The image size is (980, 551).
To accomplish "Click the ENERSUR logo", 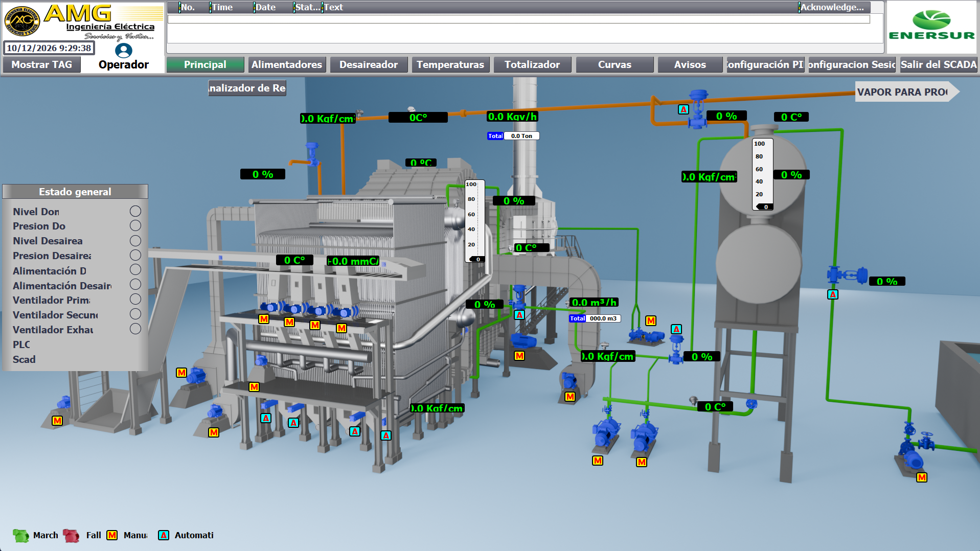I will [x=932, y=26].
